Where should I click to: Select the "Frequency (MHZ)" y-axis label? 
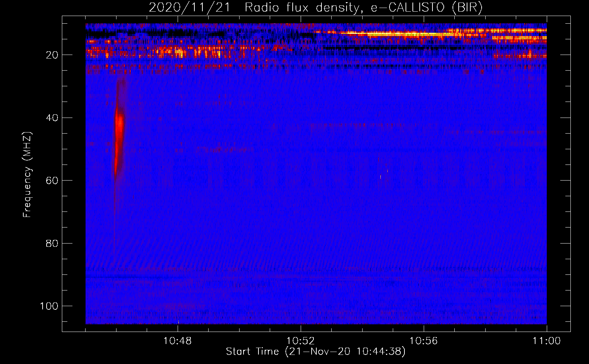pyautogui.click(x=27, y=174)
